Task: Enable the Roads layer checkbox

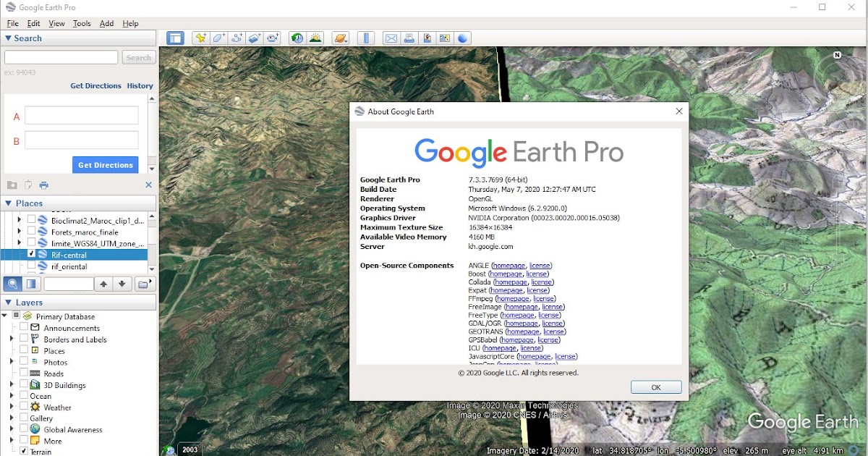Action: pyautogui.click(x=24, y=373)
